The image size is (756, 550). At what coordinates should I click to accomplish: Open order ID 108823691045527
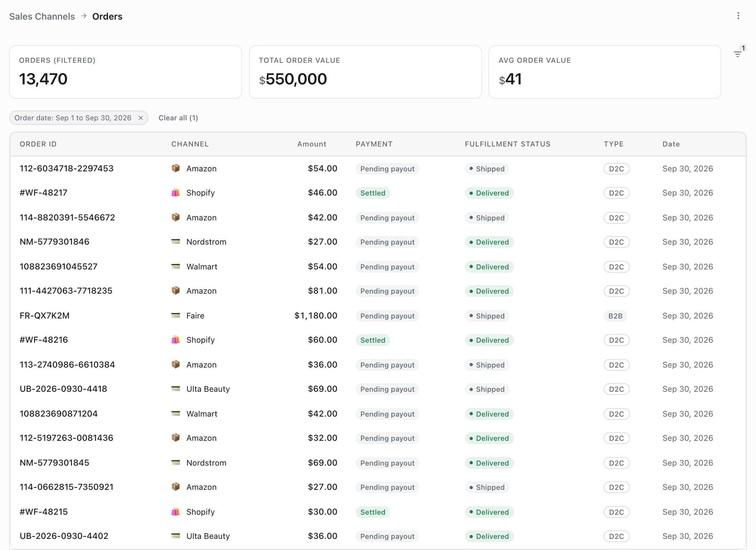[59, 266]
